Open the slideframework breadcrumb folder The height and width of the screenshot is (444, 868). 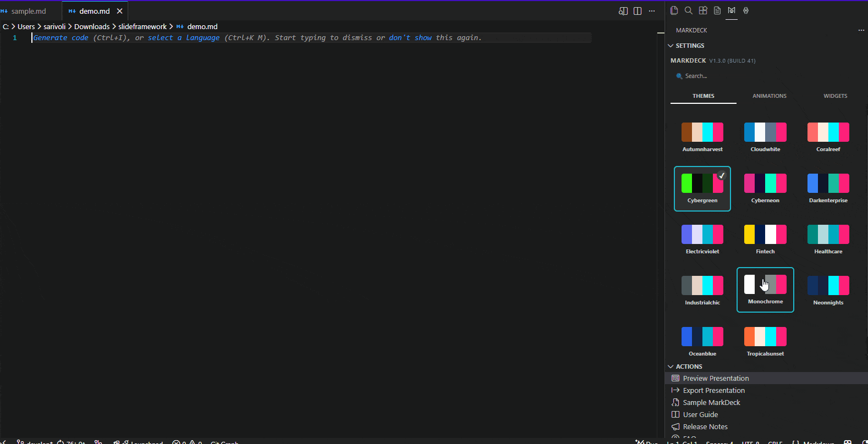click(x=142, y=26)
